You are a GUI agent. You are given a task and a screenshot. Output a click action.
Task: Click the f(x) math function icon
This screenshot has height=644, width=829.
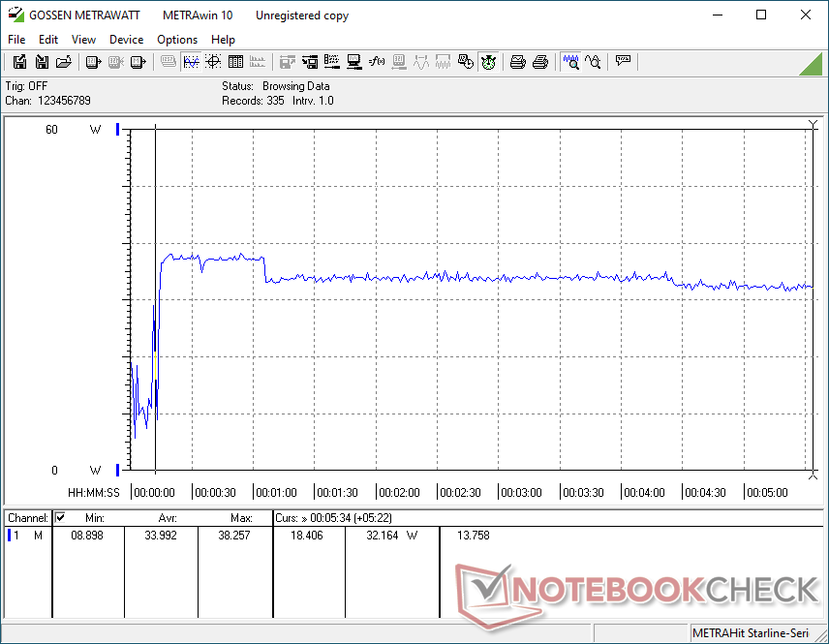pyautogui.click(x=377, y=62)
